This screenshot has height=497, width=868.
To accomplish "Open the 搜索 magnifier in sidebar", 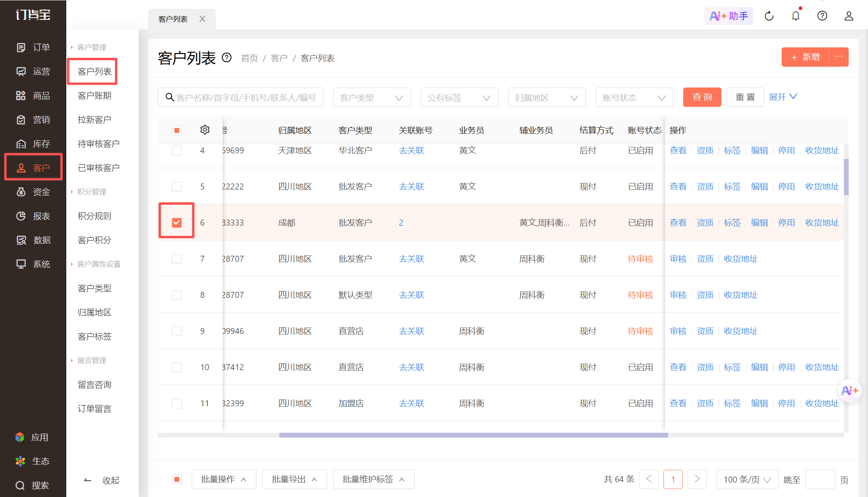I will (20, 485).
